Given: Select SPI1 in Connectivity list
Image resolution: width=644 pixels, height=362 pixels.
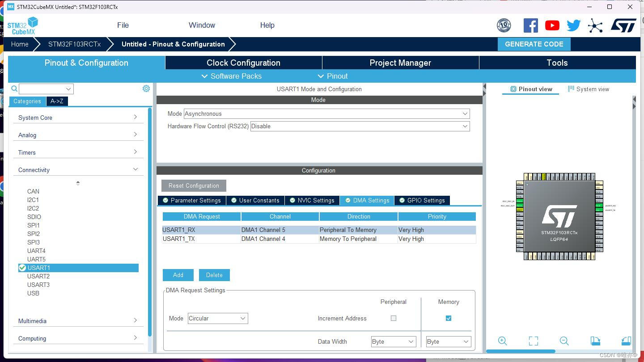Looking at the screenshot, I should [34, 225].
